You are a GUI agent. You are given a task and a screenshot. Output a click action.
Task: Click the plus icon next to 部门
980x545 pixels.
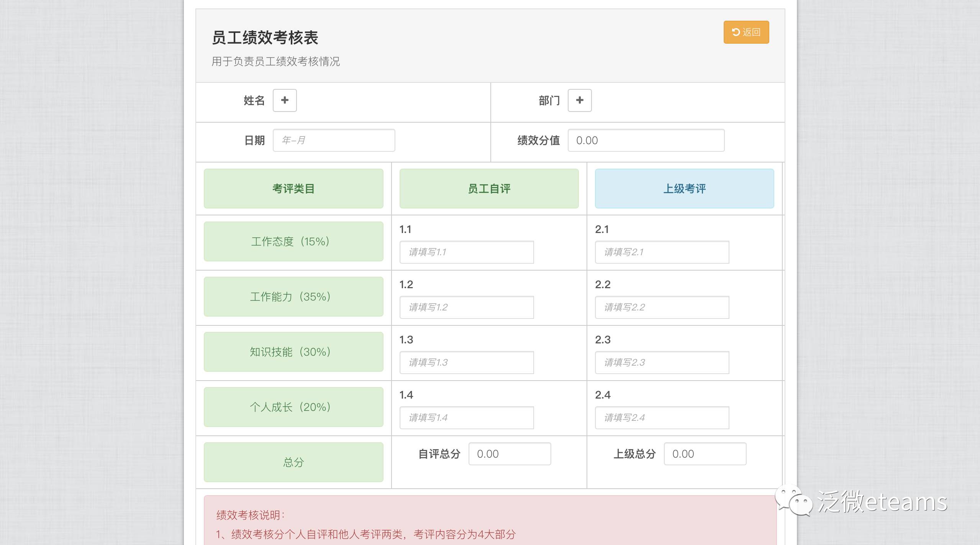(x=579, y=100)
